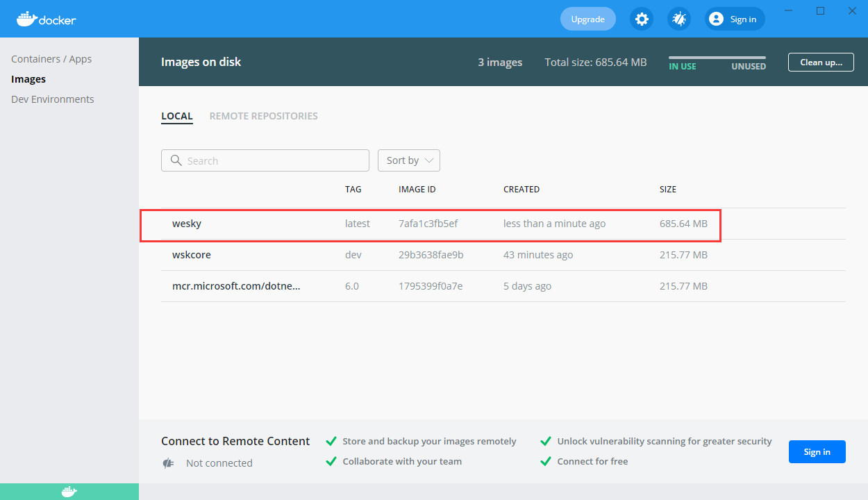This screenshot has width=868, height=500.
Task: Click the Not connected status text
Action: click(x=219, y=463)
